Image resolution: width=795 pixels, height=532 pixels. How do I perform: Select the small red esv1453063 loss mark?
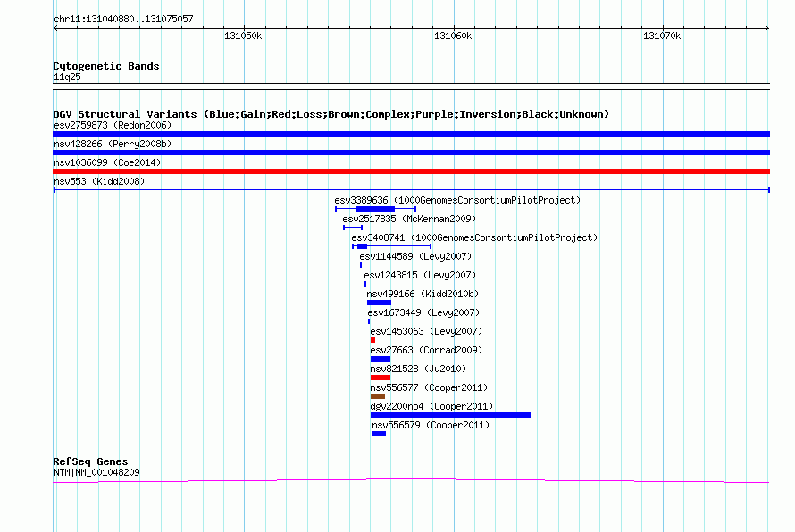tap(372, 340)
